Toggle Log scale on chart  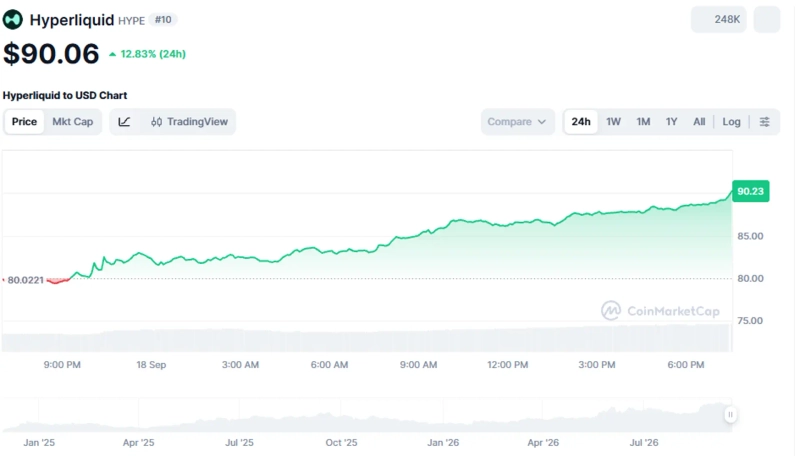731,122
